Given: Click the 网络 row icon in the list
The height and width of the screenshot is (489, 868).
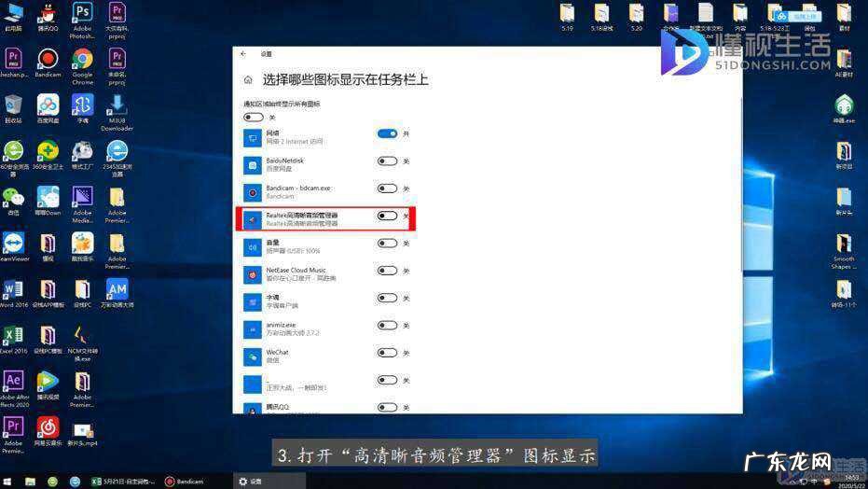Looking at the screenshot, I should click(x=253, y=137).
